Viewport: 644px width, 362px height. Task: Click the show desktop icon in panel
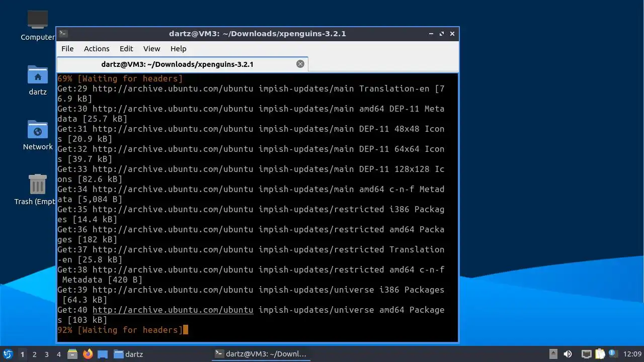tap(103, 354)
